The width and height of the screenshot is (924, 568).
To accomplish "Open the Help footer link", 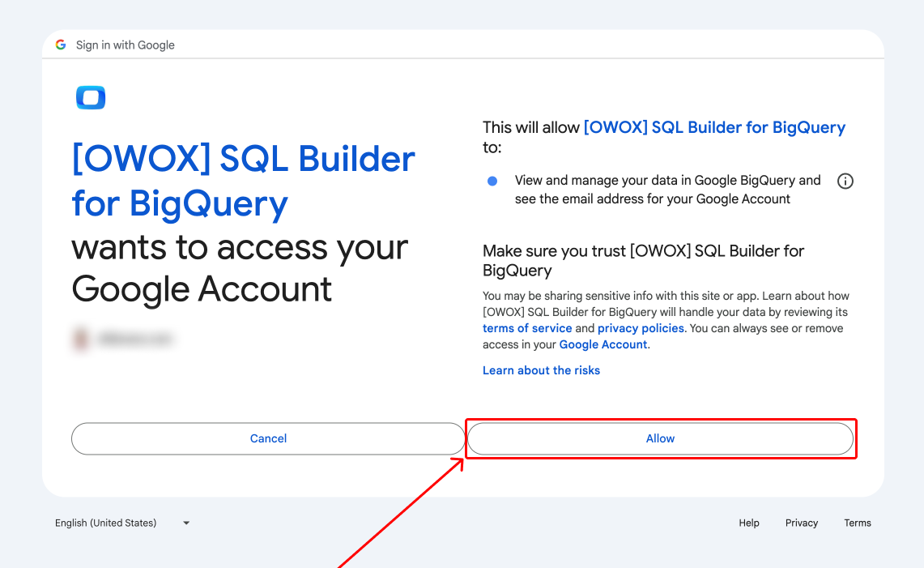I will 749,523.
